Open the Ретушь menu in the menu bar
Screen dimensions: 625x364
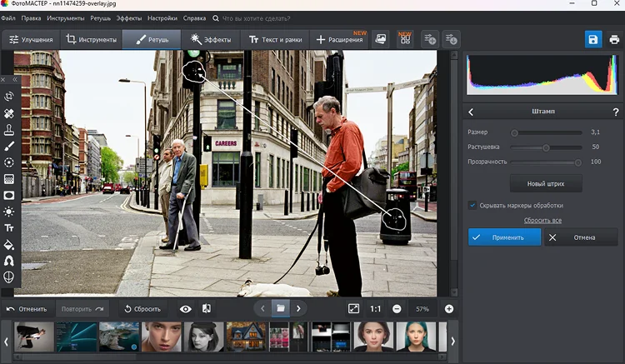(101, 18)
